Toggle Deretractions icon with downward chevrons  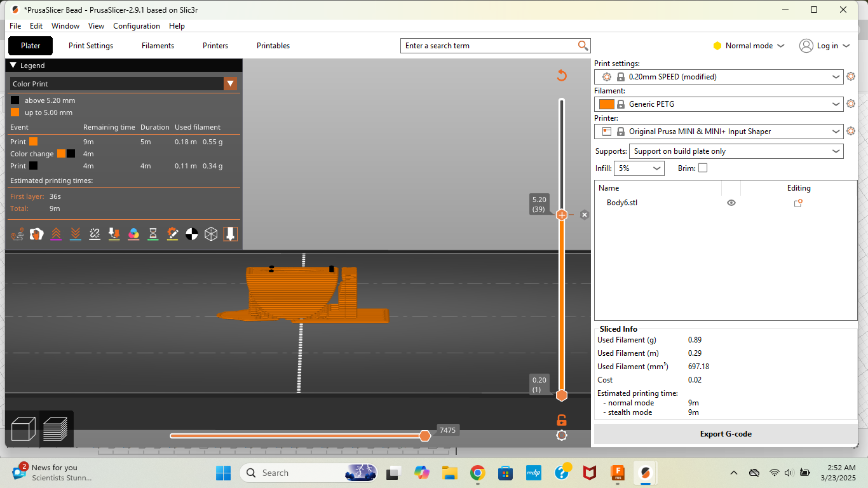[x=76, y=234]
